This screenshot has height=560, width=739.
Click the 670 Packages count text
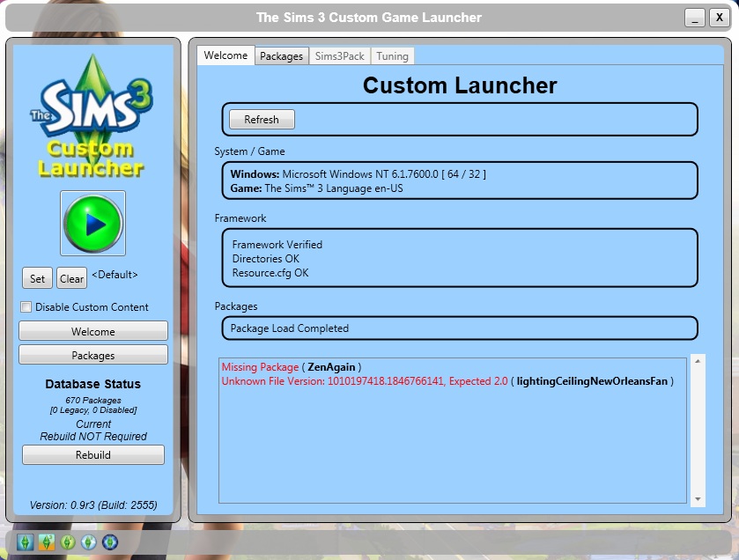pos(93,400)
